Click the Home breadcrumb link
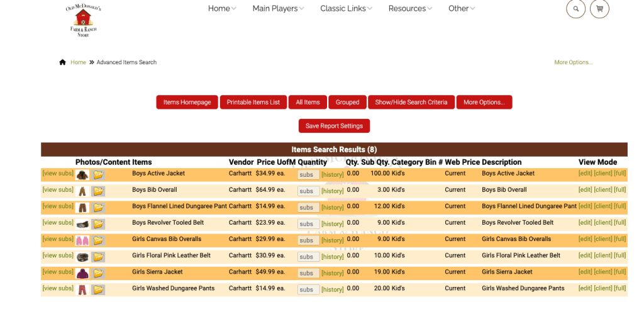Viewport: 644px width, 314px height. click(78, 62)
